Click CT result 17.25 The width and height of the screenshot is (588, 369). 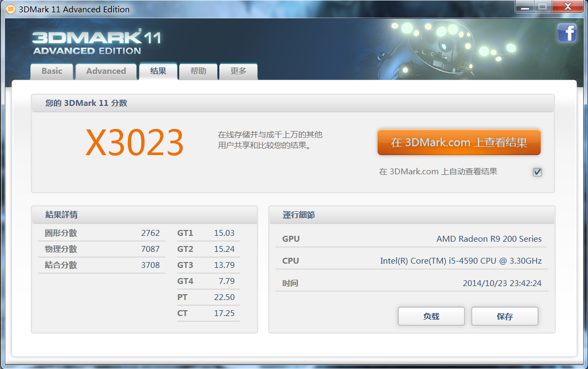pos(224,313)
